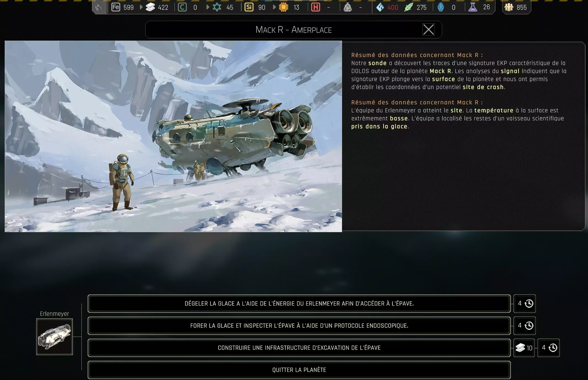This screenshot has height=380, width=588.
Task: Click the green plant food icon
Action: [409, 7]
